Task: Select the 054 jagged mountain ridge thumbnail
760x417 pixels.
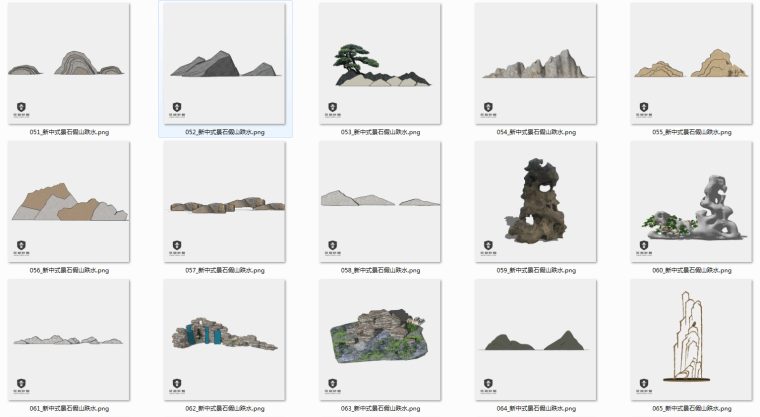Action: [536, 63]
